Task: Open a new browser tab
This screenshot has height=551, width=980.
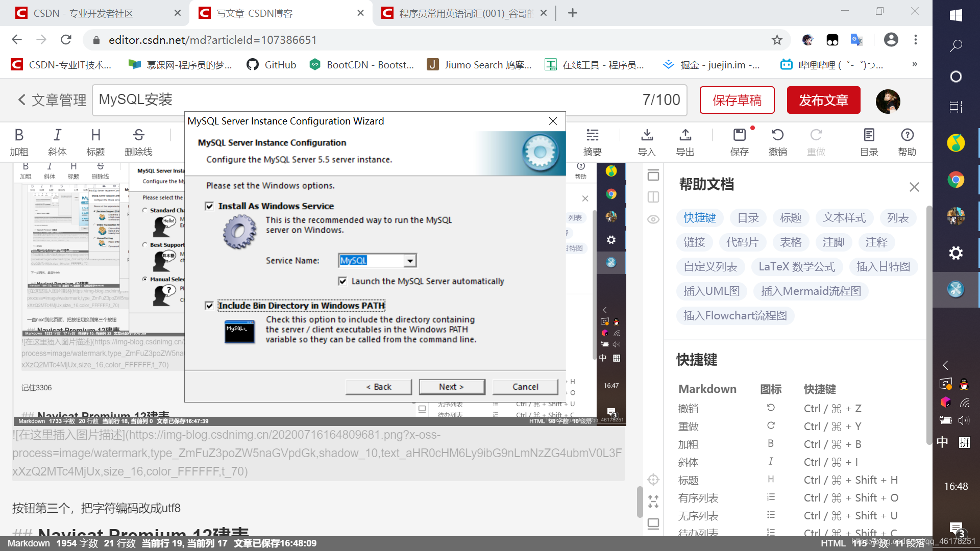Action: click(573, 13)
